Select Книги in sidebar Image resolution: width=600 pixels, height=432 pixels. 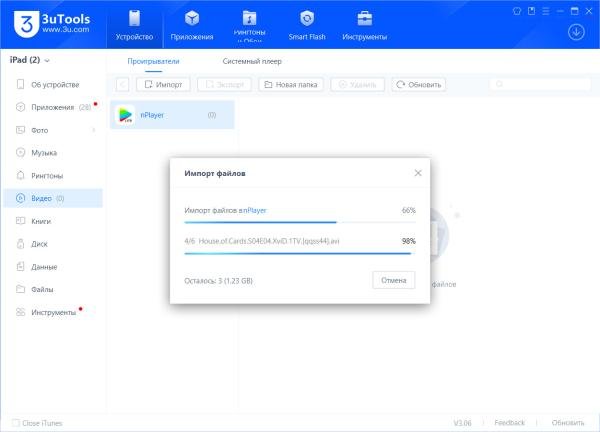pos(53,221)
